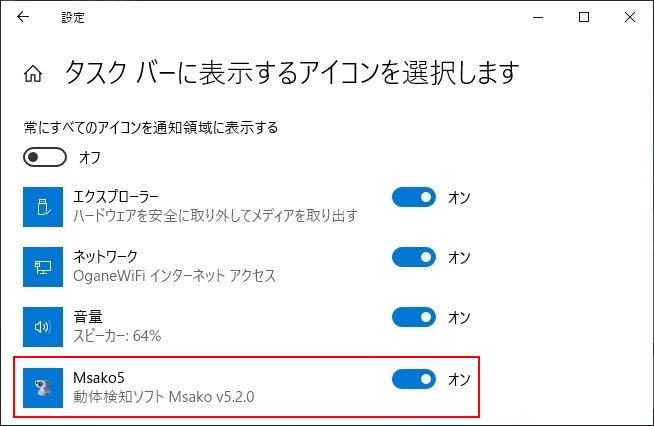
Task: Click the Explorer USB eject icon
Action: (x=43, y=207)
